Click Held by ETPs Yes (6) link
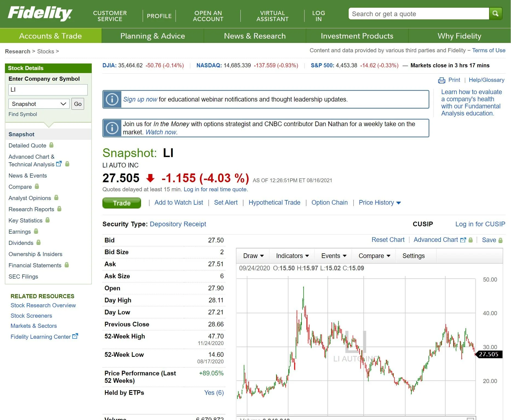 click(x=214, y=393)
